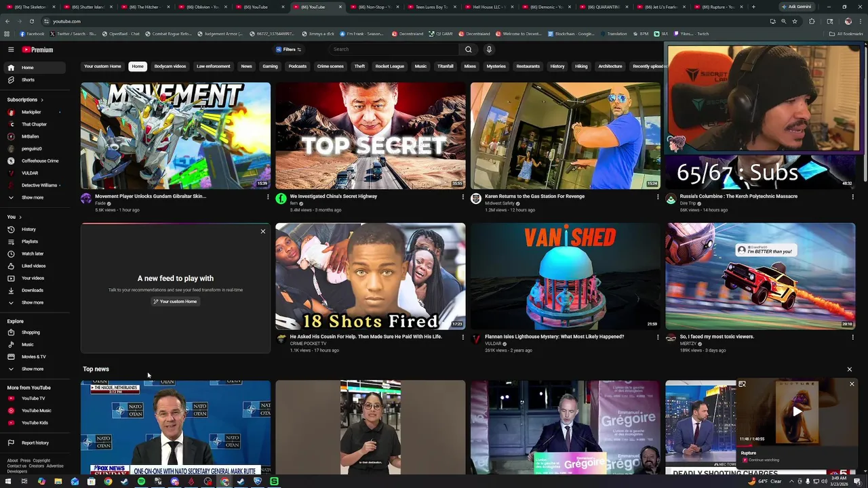The height and width of the screenshot is (488, 868).
Task: Open Markiplier subscription channel
Action: pyautogui.click(x=36, y=112)
